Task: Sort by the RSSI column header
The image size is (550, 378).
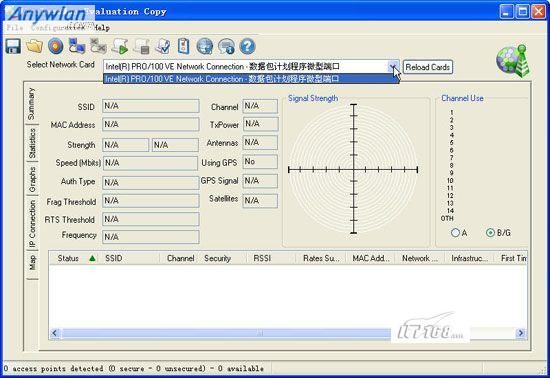Action: pyautogui.click(x=271, y=258)
